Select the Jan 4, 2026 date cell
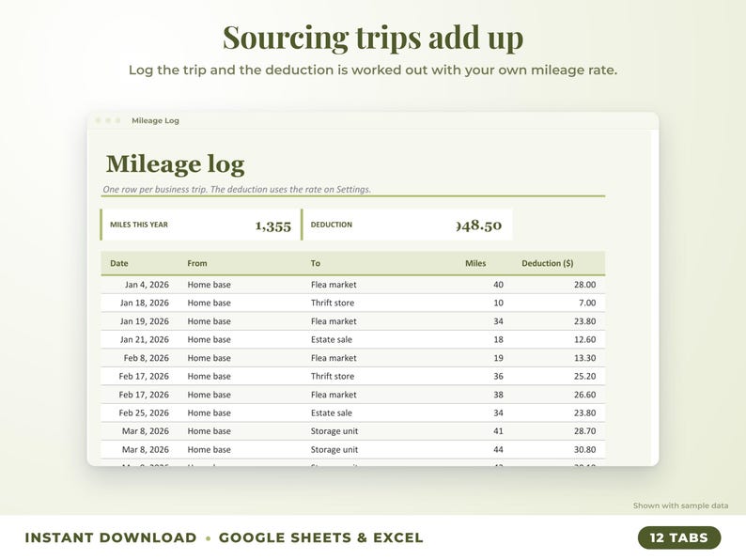This screenshot has width=746, height=560. pyautogui.click(x=147, y=285)
